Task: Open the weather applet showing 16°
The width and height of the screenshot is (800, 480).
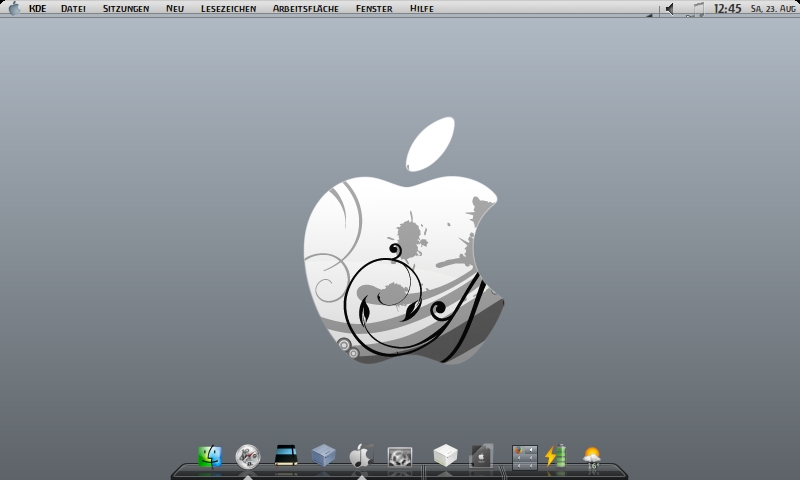Action: point(592,457)
